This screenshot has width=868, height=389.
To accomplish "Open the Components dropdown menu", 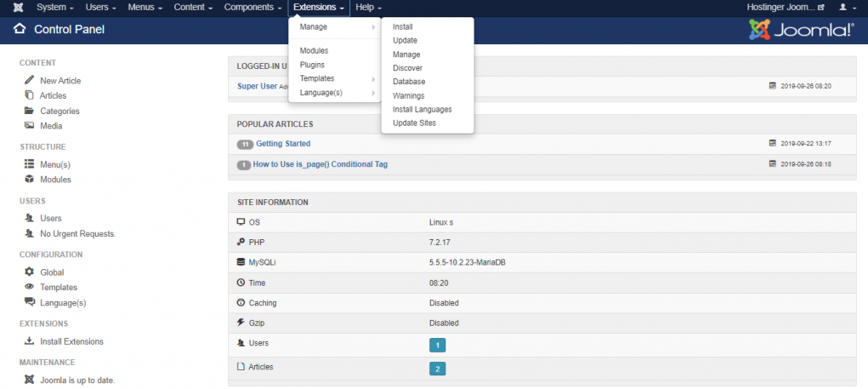I will coord(253,8).
